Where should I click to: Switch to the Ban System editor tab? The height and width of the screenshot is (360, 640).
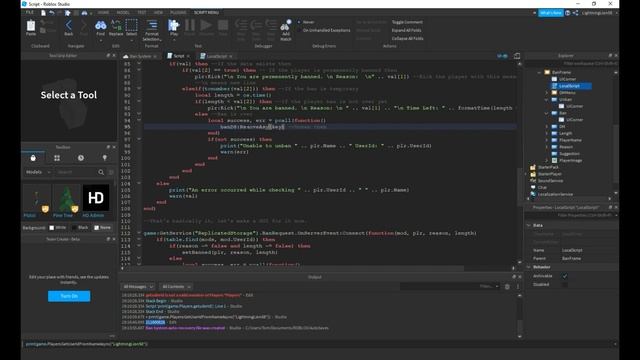[x=140, y=56]
